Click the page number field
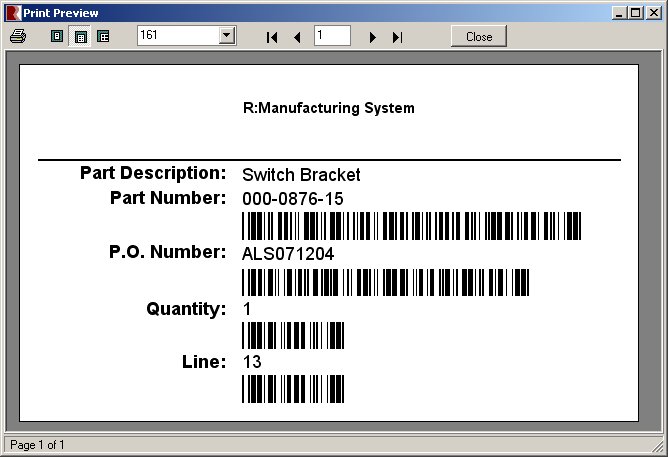Viewport: 668px width, 457px height. tap(332, 35)
